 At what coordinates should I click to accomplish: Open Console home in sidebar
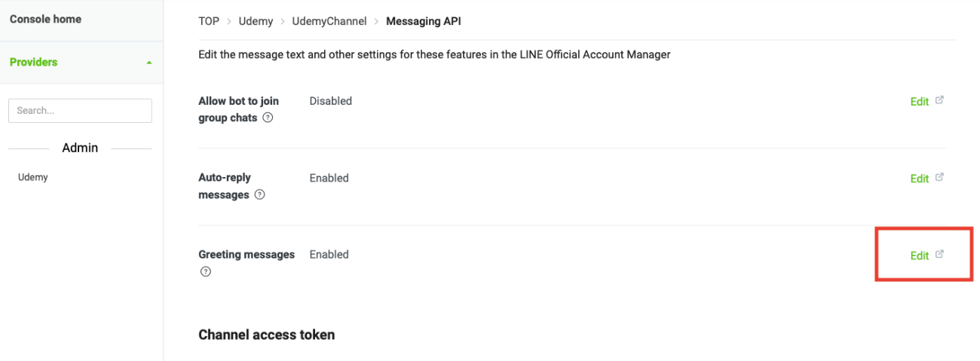(x=45, y=19)
